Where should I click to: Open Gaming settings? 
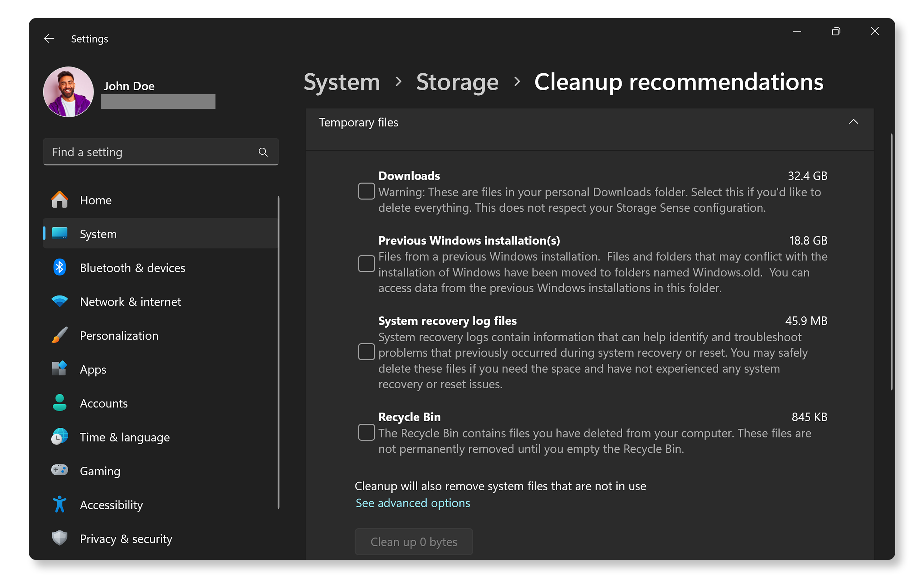click(x=160, y=471)
